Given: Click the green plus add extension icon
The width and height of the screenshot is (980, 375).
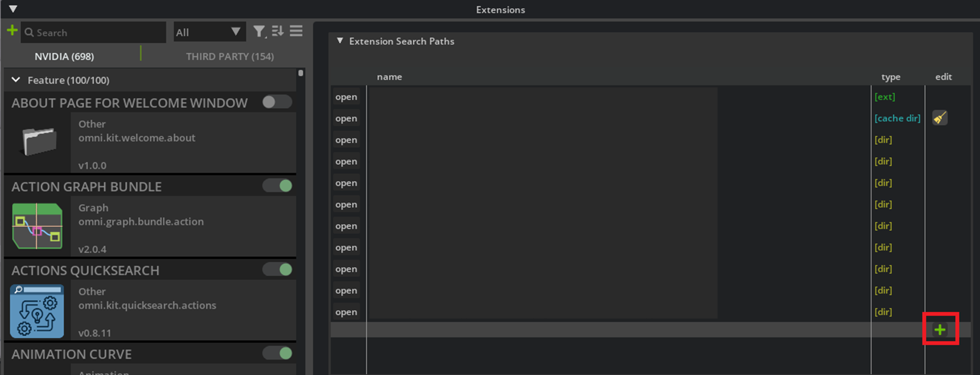Looking at the screenshot, I should [x=12, y=31].
